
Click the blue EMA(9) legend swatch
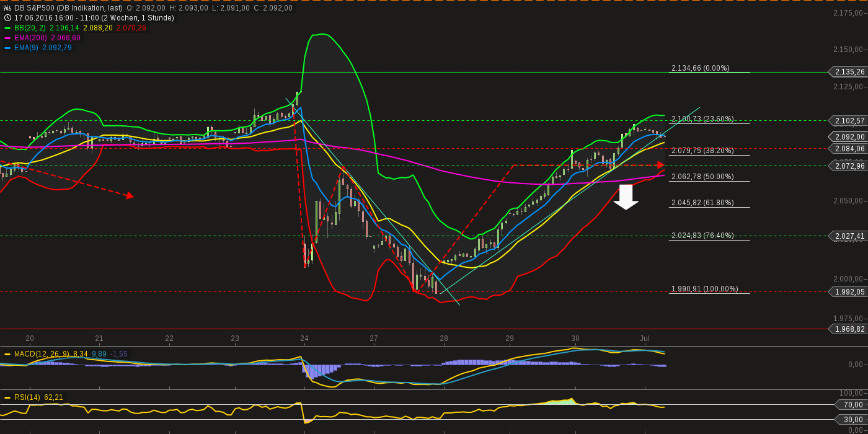pyautogui.click(x=7, y=48)
